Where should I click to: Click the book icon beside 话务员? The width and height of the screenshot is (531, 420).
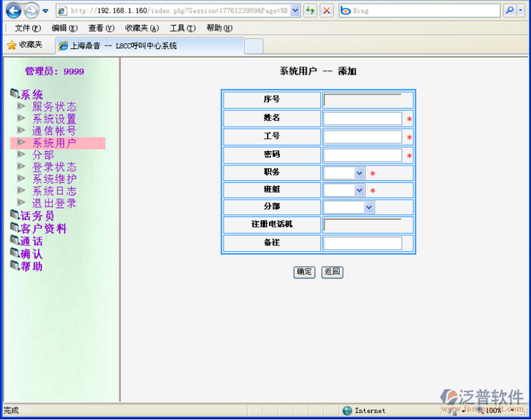click(15, 216)
